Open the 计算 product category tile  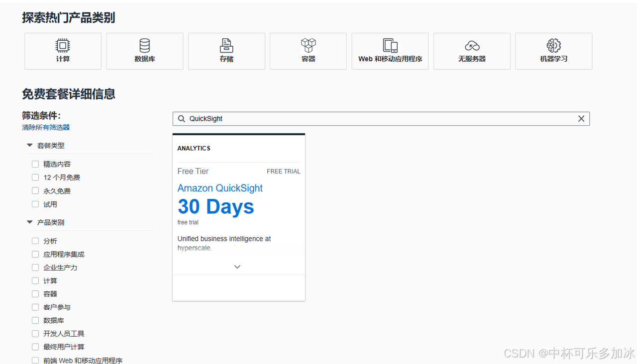(63, 51)
